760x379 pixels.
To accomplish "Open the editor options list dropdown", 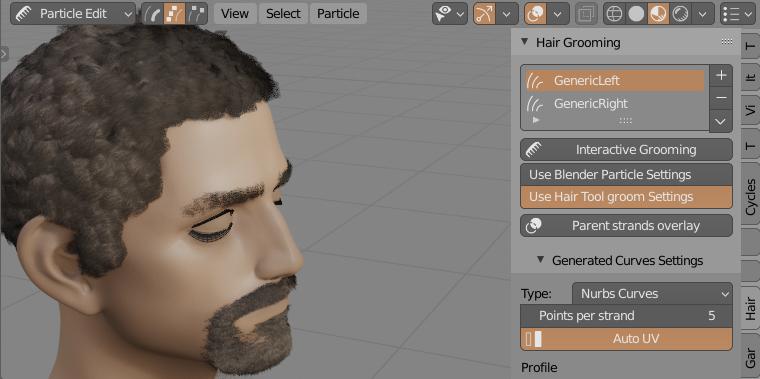I will click(x=737, y=14).
